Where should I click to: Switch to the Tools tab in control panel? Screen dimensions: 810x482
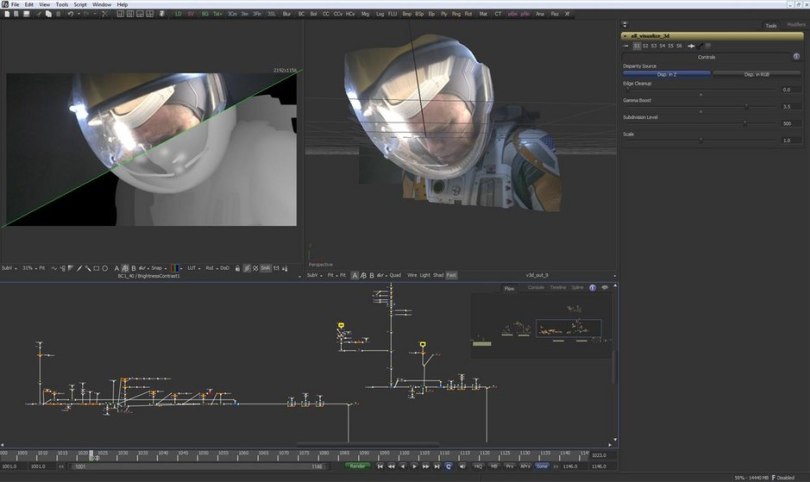(771, 25)
